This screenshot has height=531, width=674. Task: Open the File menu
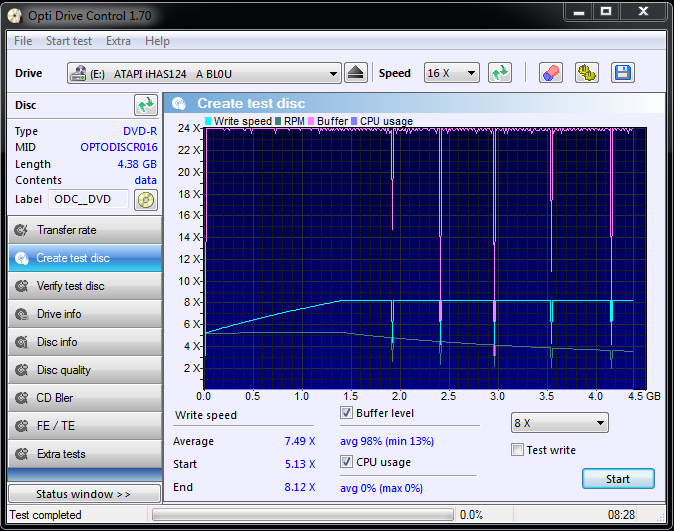point(23,41)
